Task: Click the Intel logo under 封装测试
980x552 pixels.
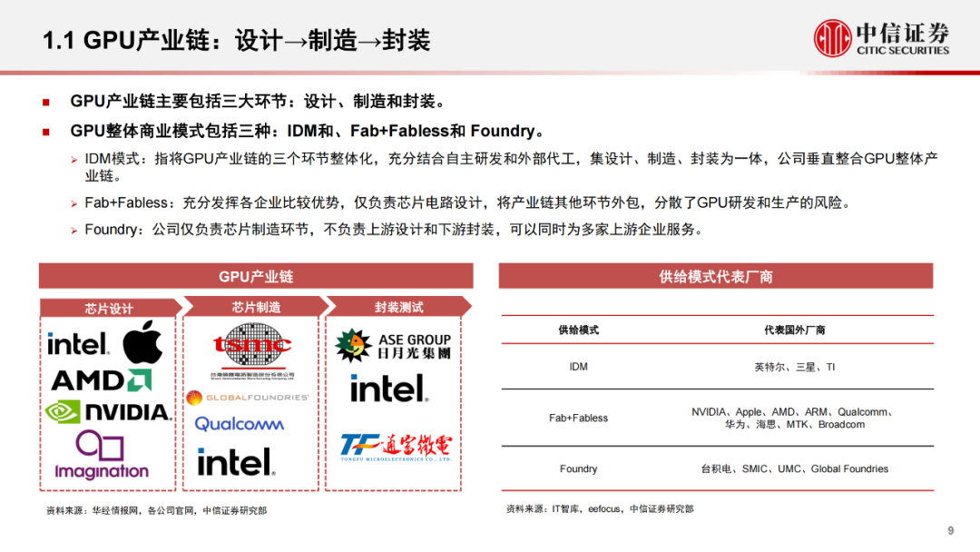Action: pos(388,388)
